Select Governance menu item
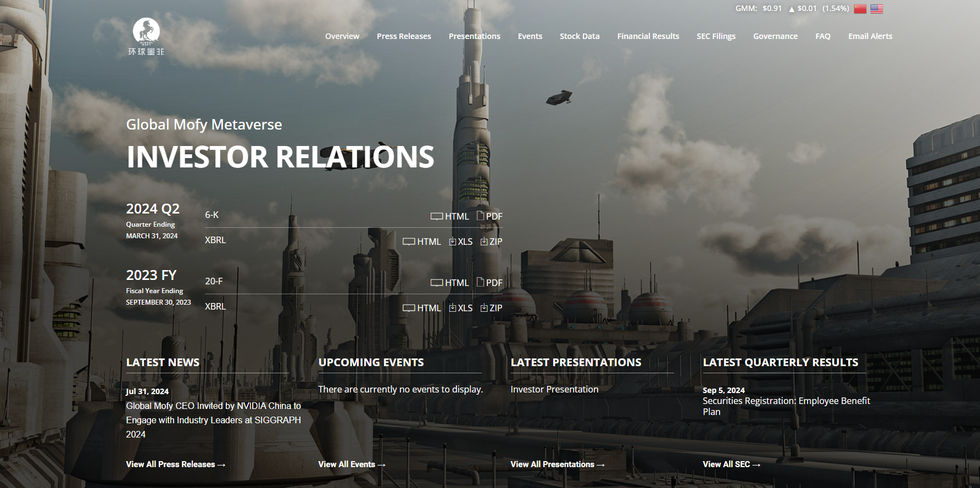This screenshot has width=980, height=488. click(776, 36)
